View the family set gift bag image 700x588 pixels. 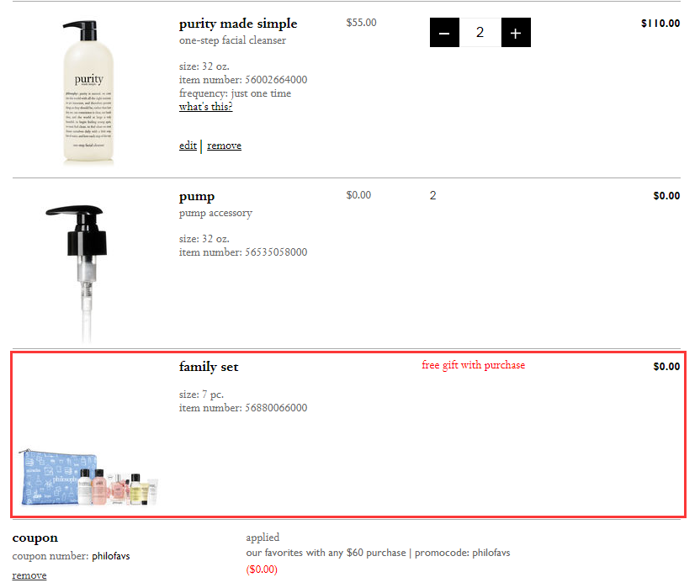88,478
